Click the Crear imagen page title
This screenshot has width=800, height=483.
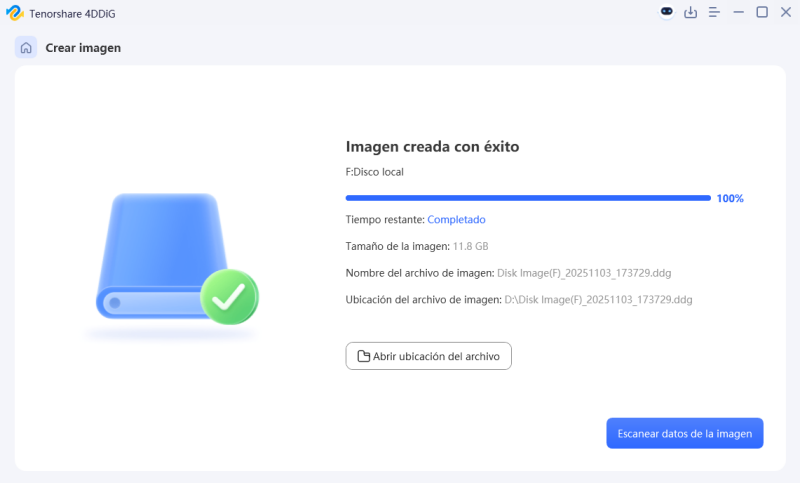(x=83, y=48)
